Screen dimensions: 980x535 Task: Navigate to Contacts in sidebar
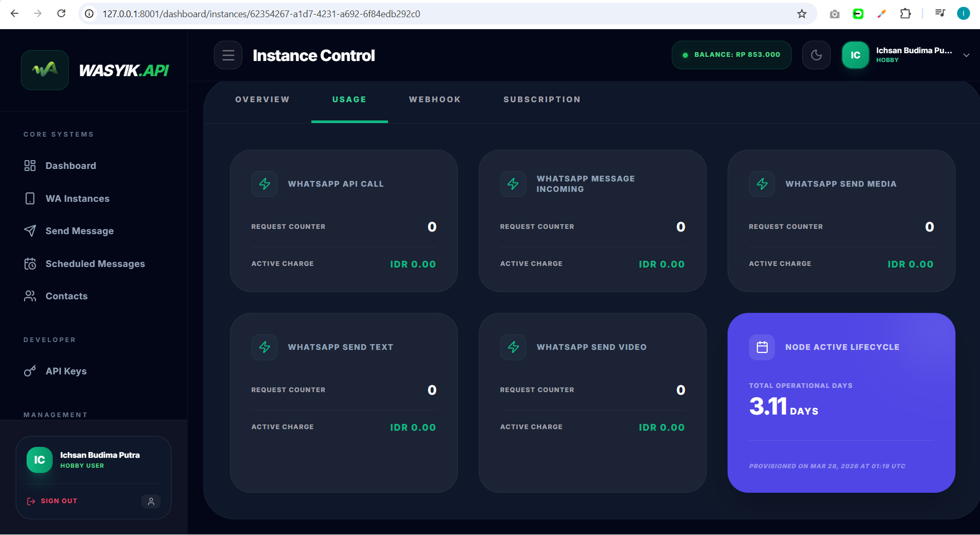coord(66,296)
